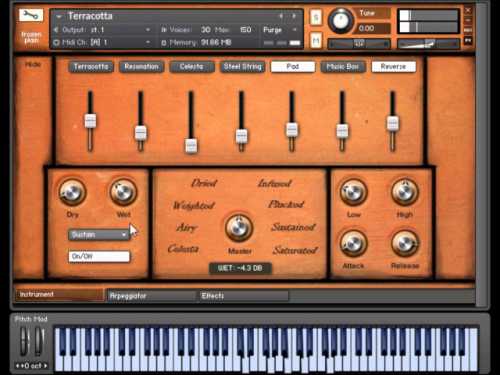Switch to the Effects tab
This screenshot has height=375, width=500.
pyautogui.click(x=244, y=296)
